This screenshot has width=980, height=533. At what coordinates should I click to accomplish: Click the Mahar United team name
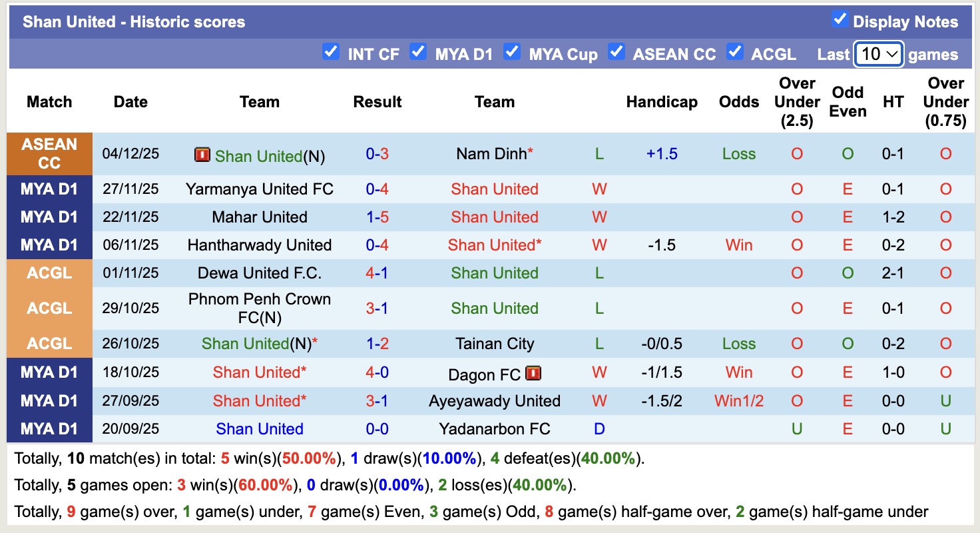(x=260, y=217)
